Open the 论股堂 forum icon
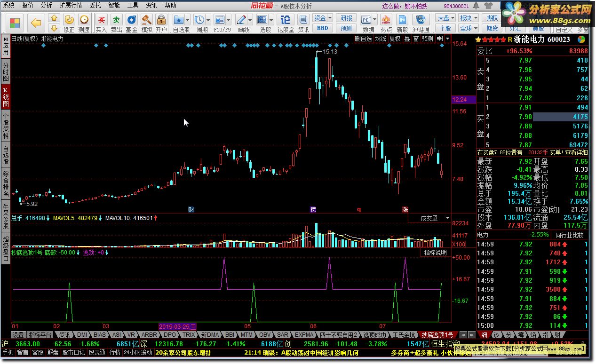This screenshot has height=364, width=596. click(x=285, y=23)
